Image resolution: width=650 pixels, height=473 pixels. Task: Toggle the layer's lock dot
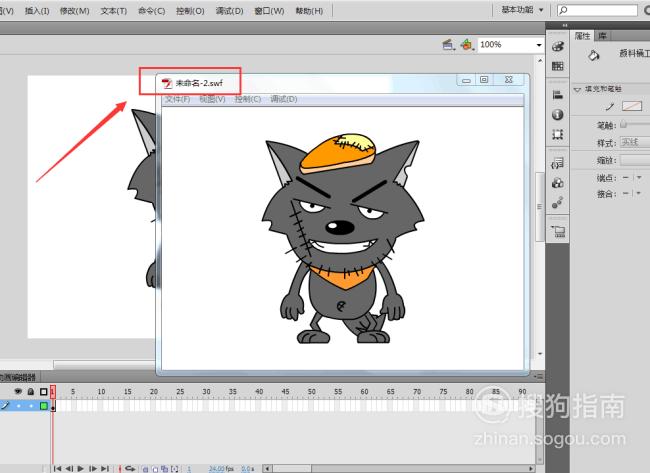coord(31,406)
